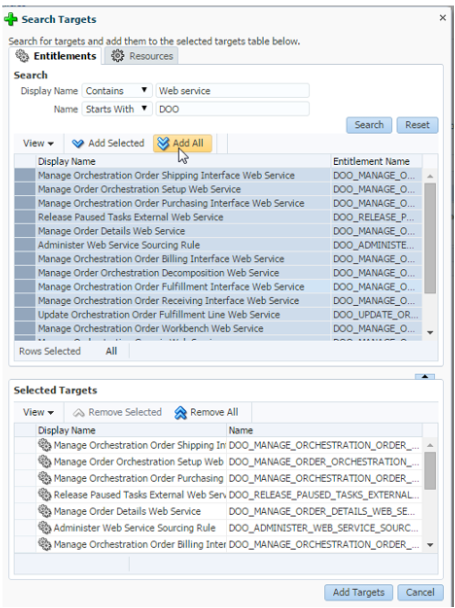Click gear icon beside Manage Orchestration Order Billing in Selected Targets

pyautogui.click(x=45, y=544)
